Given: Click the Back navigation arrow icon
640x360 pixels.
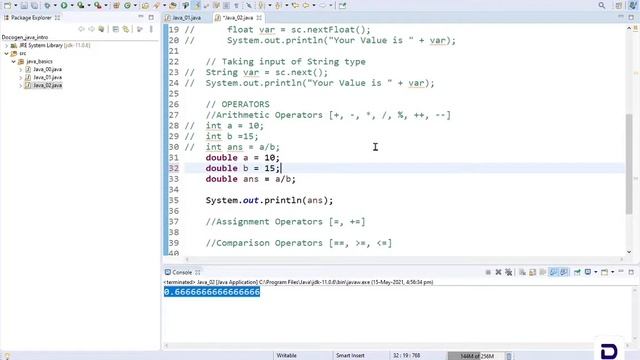Looking at the screenshot, I should [x=306, y=6].
